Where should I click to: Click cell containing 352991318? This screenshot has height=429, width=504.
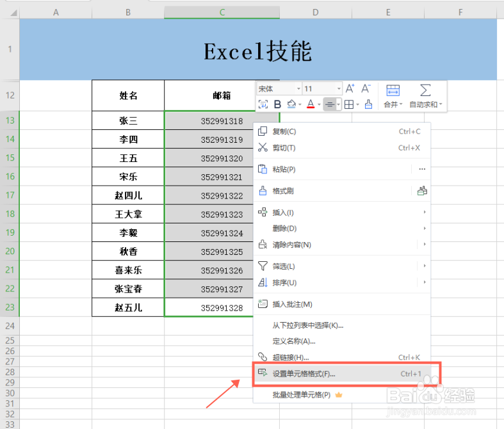pos(222,121)
